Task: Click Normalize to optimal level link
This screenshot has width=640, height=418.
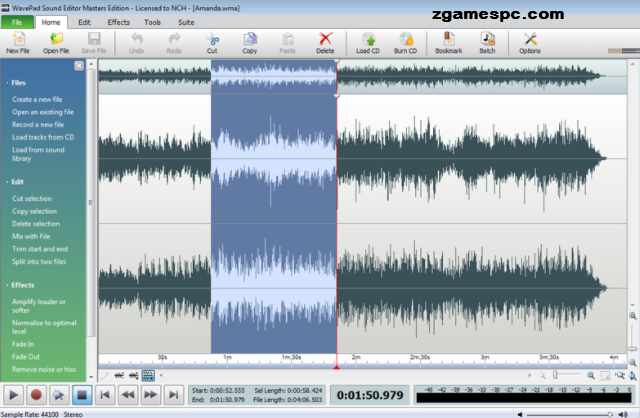Action: pyautogui.click(x=44, y=327)
